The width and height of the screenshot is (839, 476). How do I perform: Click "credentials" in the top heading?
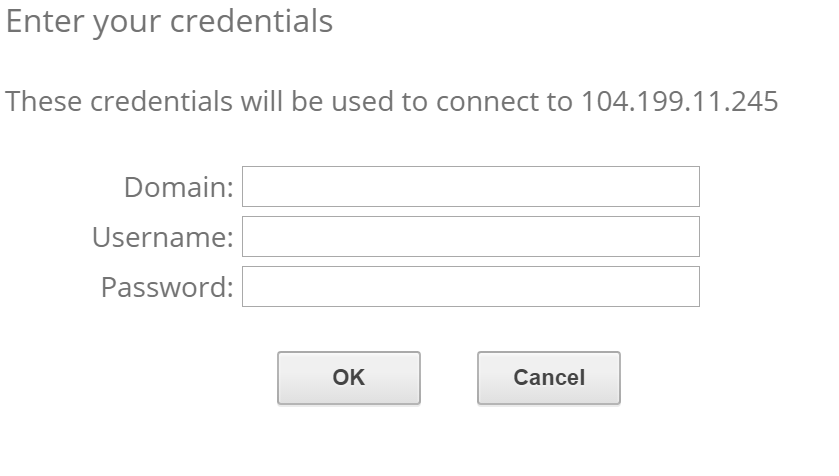[x=251, y=21]
